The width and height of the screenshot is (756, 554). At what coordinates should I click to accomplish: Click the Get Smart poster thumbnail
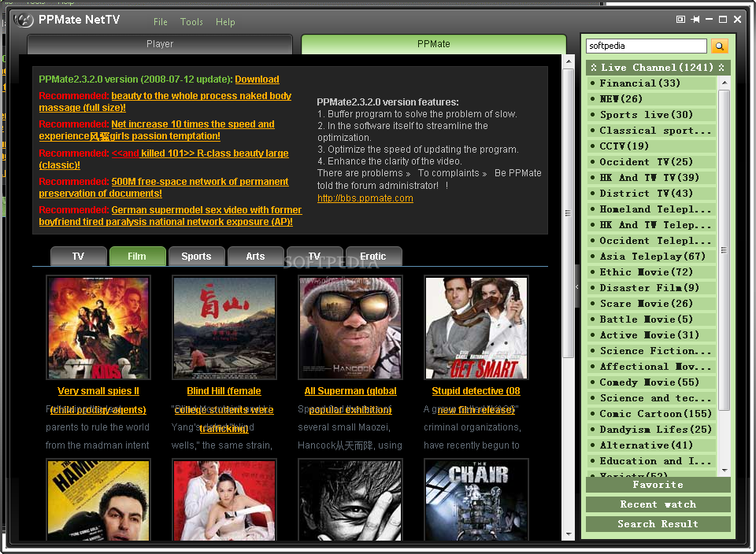point(476,327)
